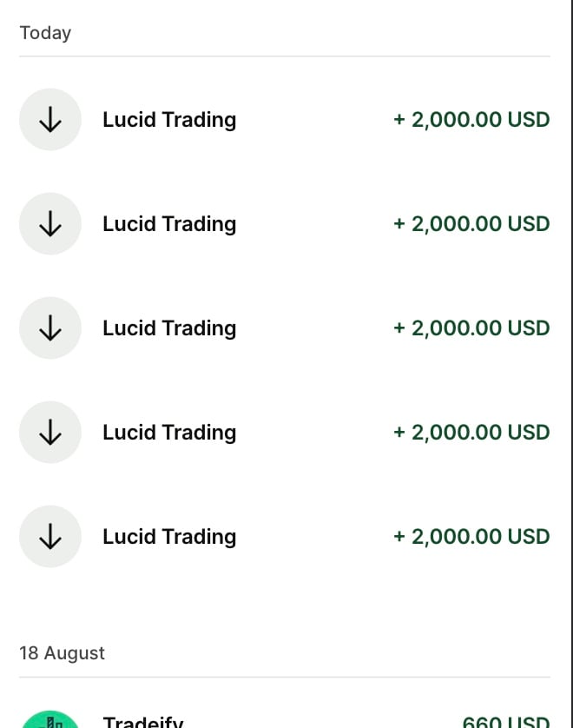Select the second Lucid Trading down-arrow icon
The width and height of the screenshot is (573, 728).
[x=50, y=224]
